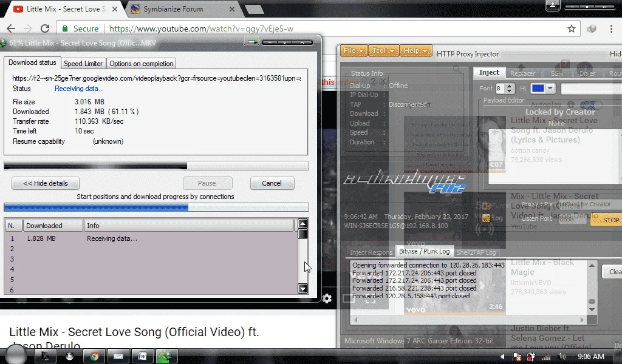Click the extension icon beside the bookmark star
This screenshot has height=364, width=622.
(x=592, y=29)
